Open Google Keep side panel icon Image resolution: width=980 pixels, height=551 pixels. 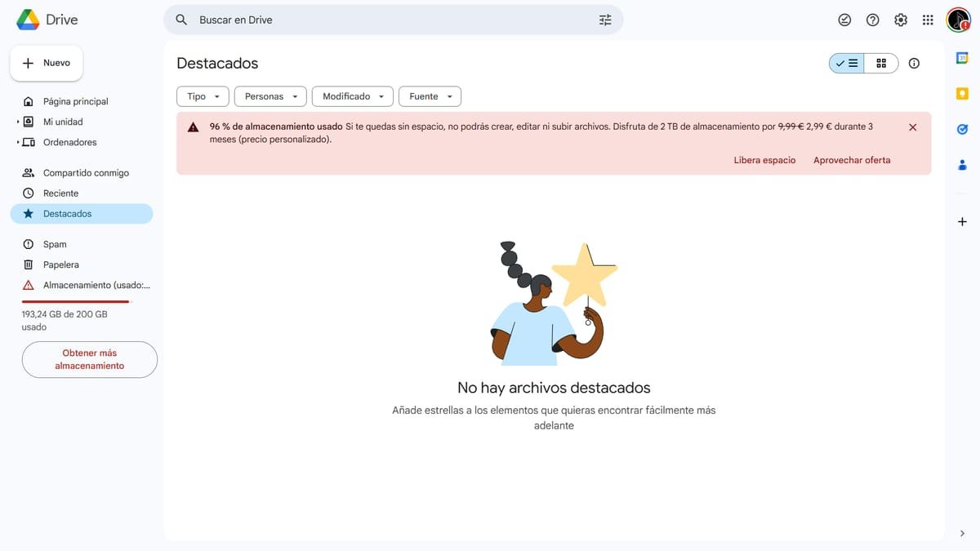[x=962, y=94]
